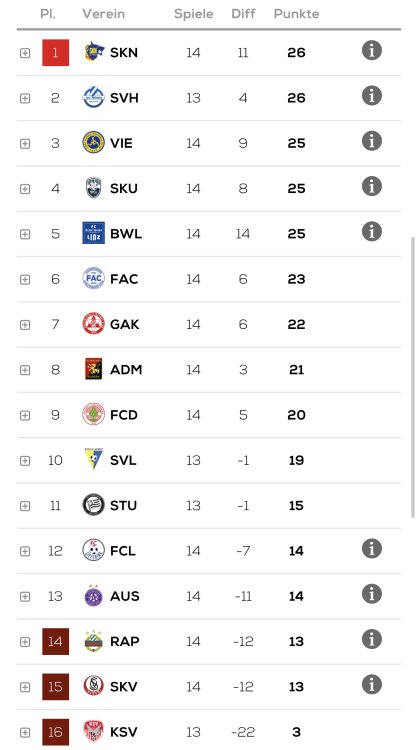Expand the KSV row details
This screenshot has width=418, height=750.
click(x=25, y=732)
